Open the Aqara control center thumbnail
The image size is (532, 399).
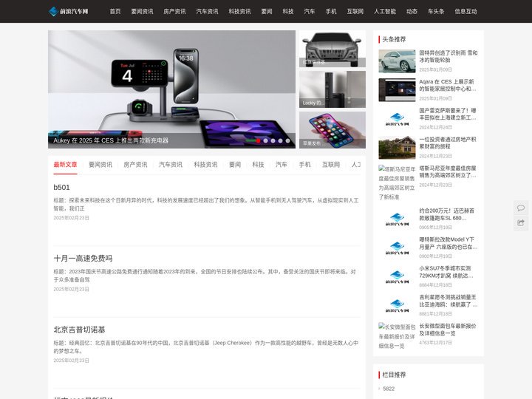(397, 90)
